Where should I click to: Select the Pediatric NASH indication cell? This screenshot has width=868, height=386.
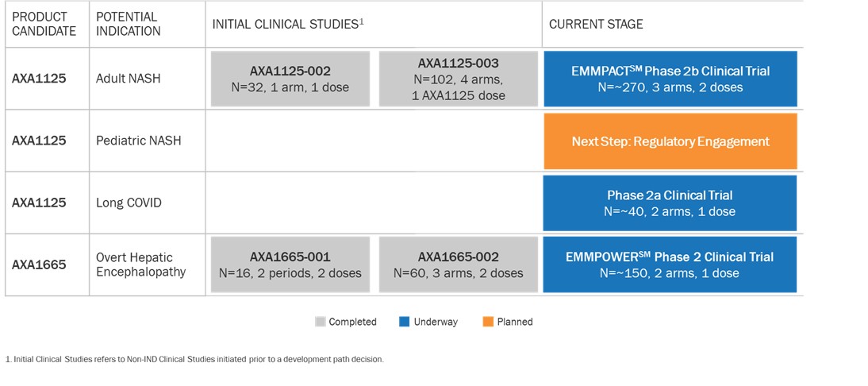[x=138, y=141]
